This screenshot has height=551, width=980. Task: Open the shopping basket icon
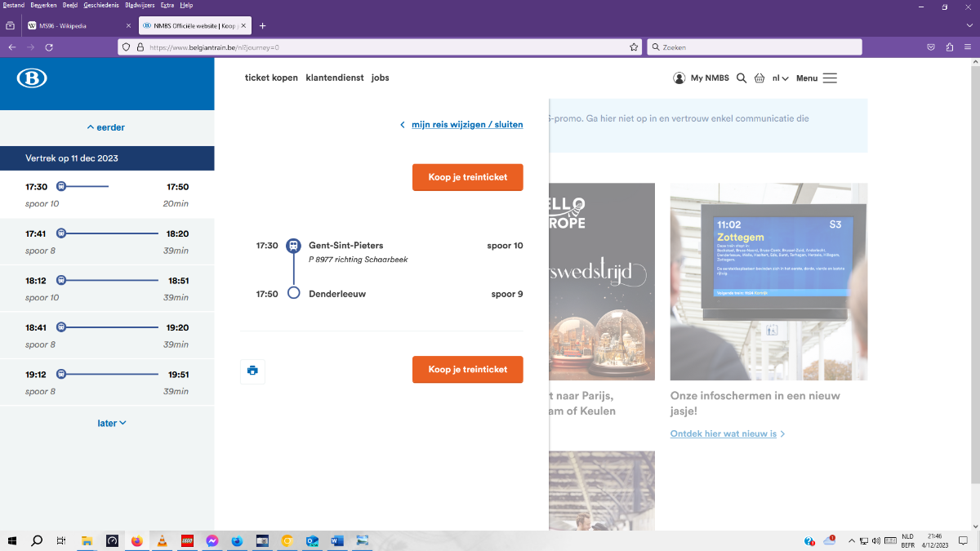click(759, 78)
